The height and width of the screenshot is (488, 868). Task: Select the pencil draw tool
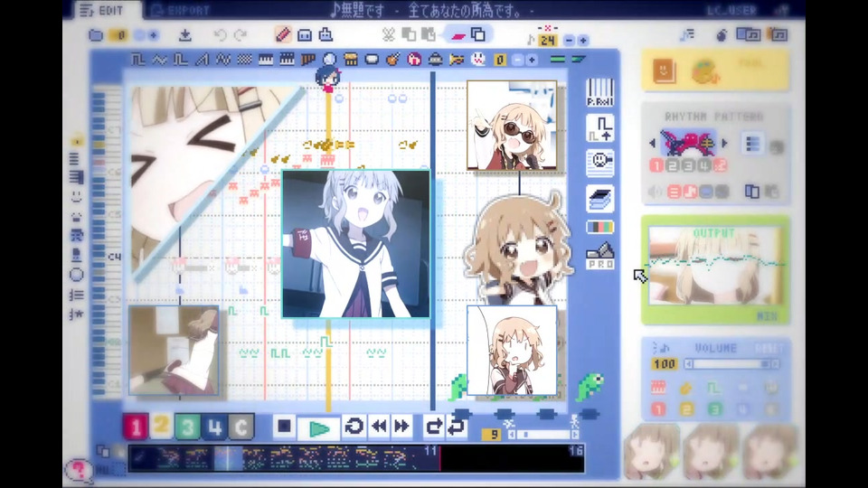[283, 35]
